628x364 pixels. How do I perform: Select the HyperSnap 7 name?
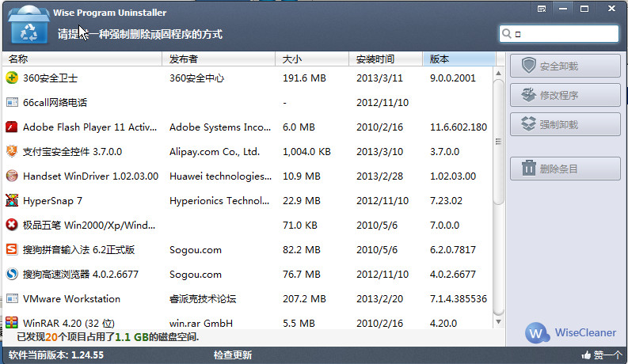(52, 201)
